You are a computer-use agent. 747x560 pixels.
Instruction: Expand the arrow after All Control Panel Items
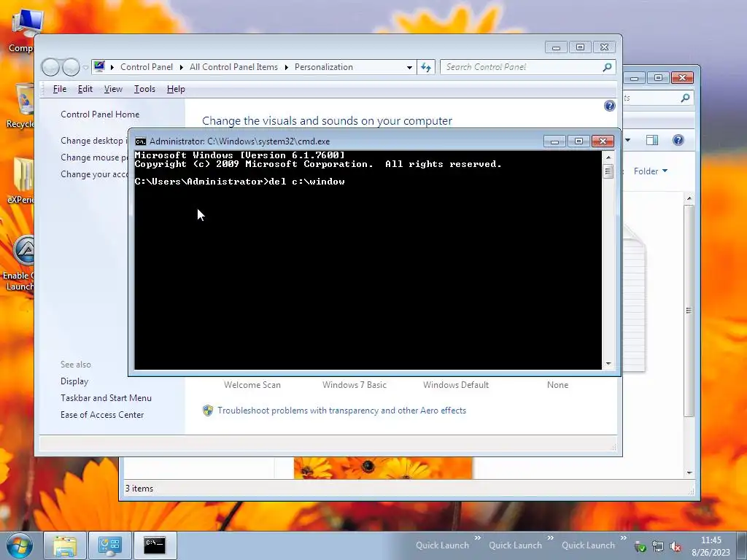click(x=286, y=68)
